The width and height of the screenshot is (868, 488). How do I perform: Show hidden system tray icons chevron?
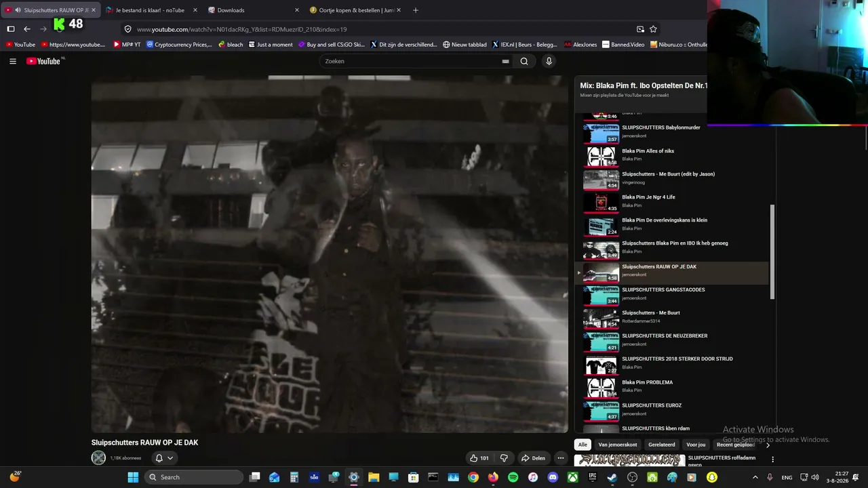tap(755, 477)
